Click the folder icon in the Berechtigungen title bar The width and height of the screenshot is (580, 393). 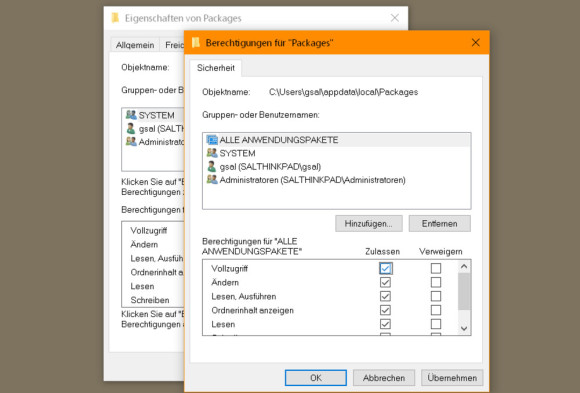pos(196,43)
